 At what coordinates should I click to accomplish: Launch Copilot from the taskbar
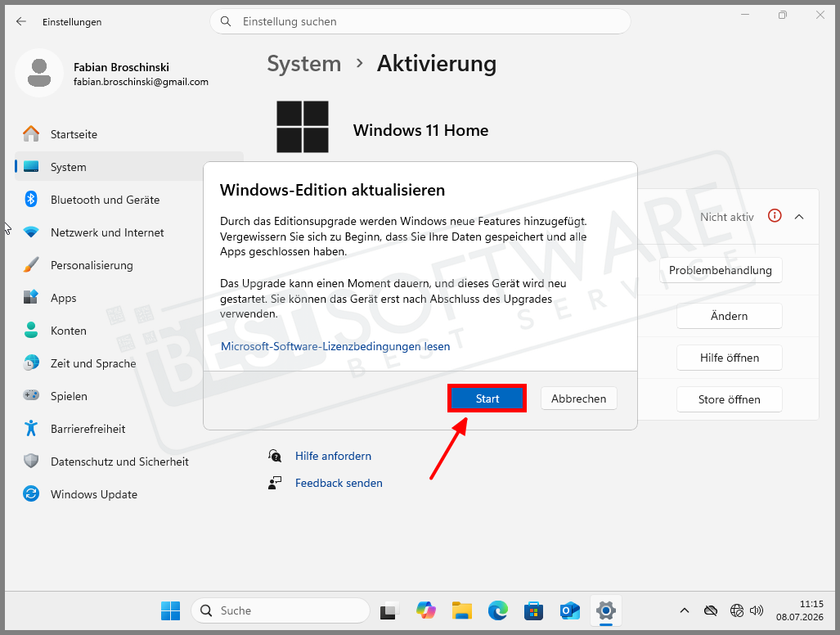[426, 610]
